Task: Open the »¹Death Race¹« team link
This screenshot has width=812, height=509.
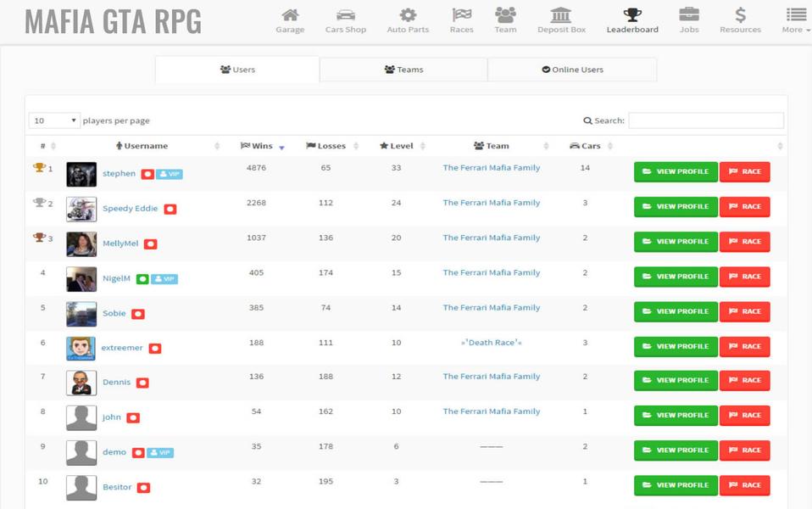Action: pyautogui.click(x=491, y=343)
